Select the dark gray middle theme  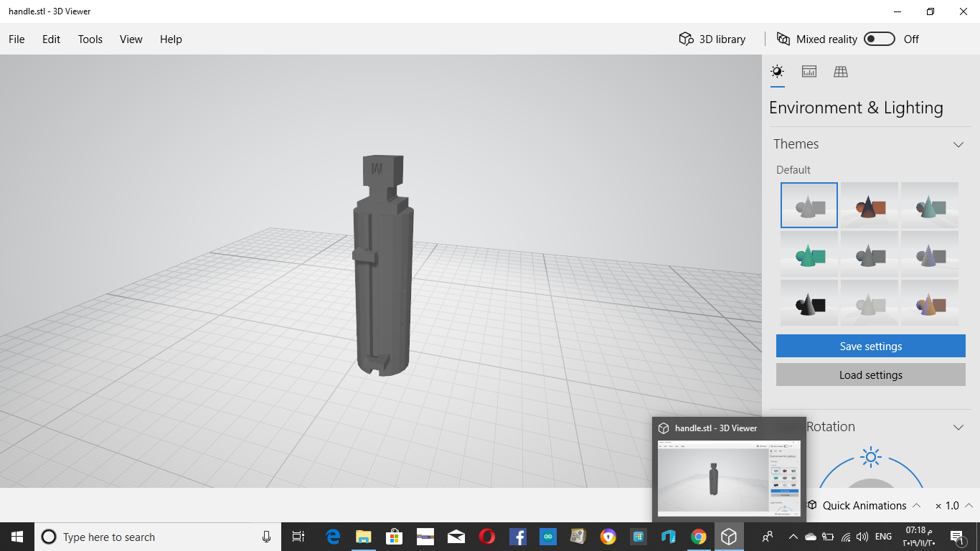(x=870, y=254)
